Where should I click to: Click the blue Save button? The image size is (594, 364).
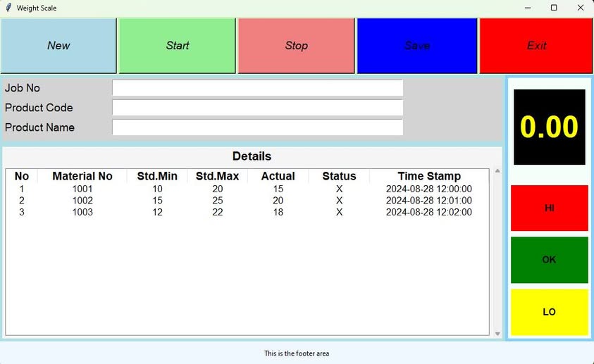click(417, 46)
